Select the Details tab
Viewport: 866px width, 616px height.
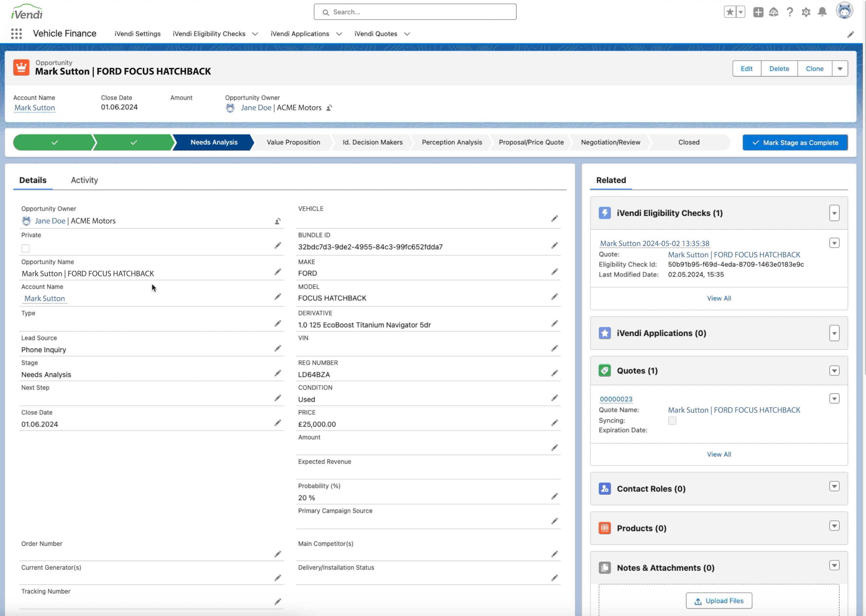(x=33, y=180)
